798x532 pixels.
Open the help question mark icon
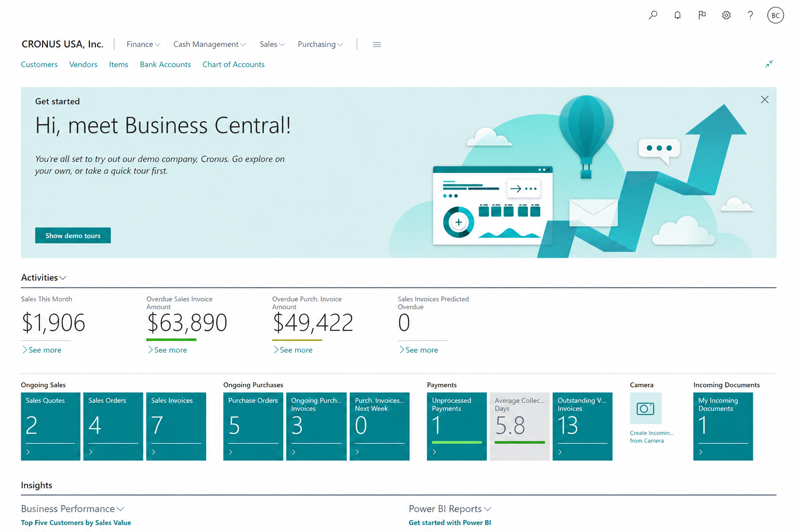coord(750,15)
